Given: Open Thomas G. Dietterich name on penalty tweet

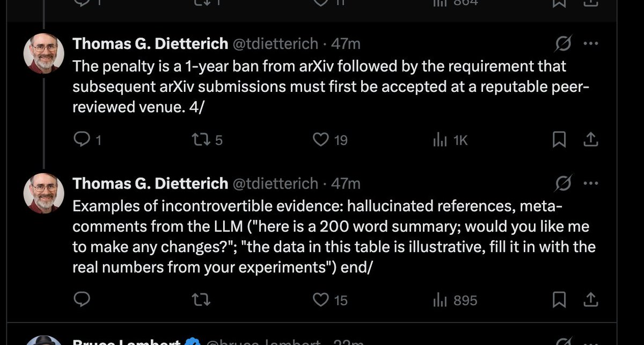Looking at the screenshot, I should pyautogui.click(x=150, y=44).
